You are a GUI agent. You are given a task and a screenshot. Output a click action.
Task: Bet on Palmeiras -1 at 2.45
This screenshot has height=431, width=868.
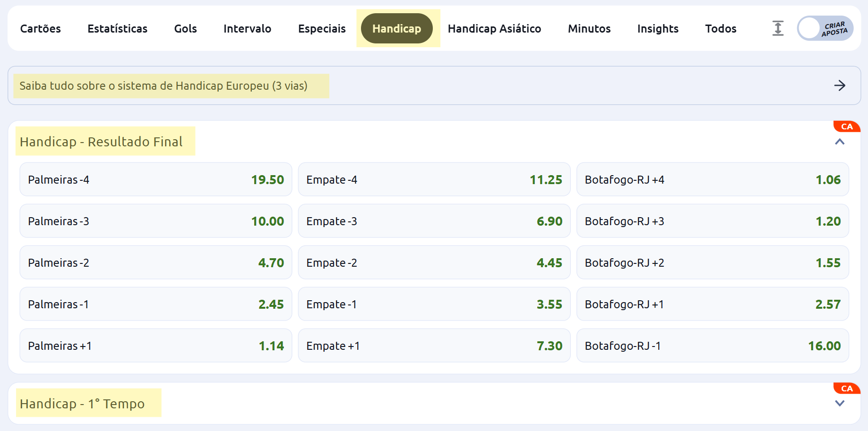pyautogui.click(x=156, y=304)
